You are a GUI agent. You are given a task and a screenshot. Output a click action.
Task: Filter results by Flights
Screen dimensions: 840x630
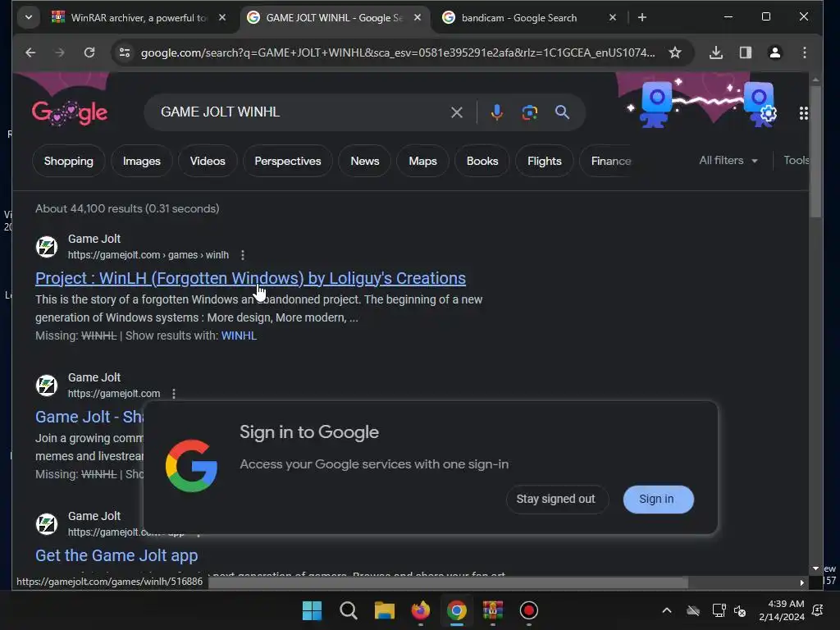click(545, 161)
